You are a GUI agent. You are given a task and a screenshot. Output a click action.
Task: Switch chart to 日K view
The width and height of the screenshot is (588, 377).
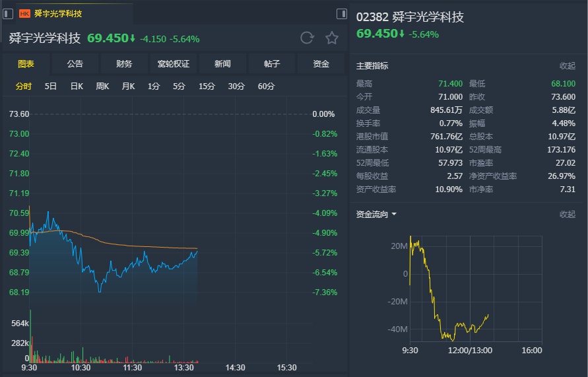pos(77,86)
